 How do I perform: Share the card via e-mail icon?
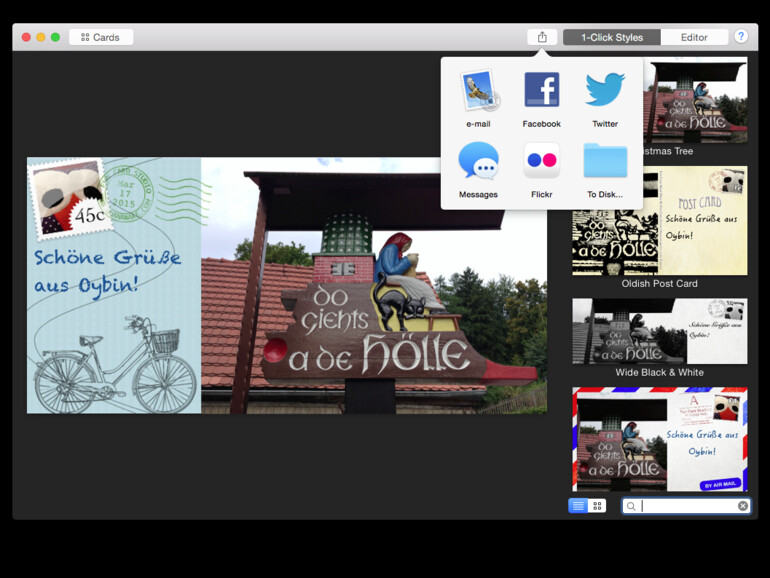(x=478, y=91)
